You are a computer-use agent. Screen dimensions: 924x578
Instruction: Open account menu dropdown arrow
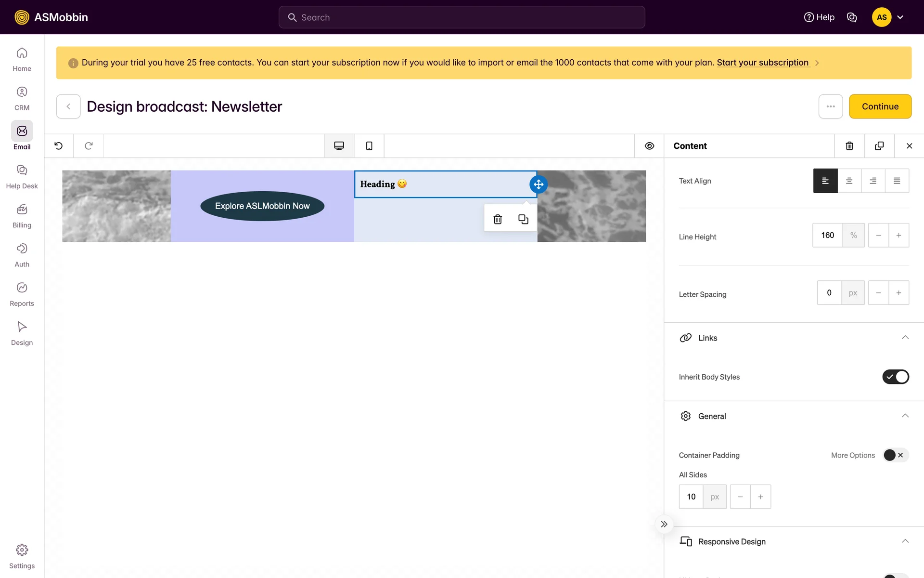click(x=900, y=17)
